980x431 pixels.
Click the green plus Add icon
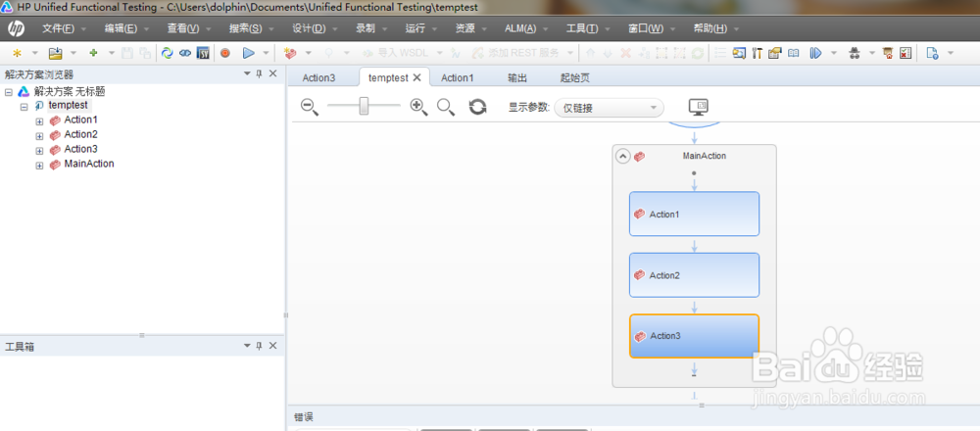pyautogui.click(x=94, y=53)
